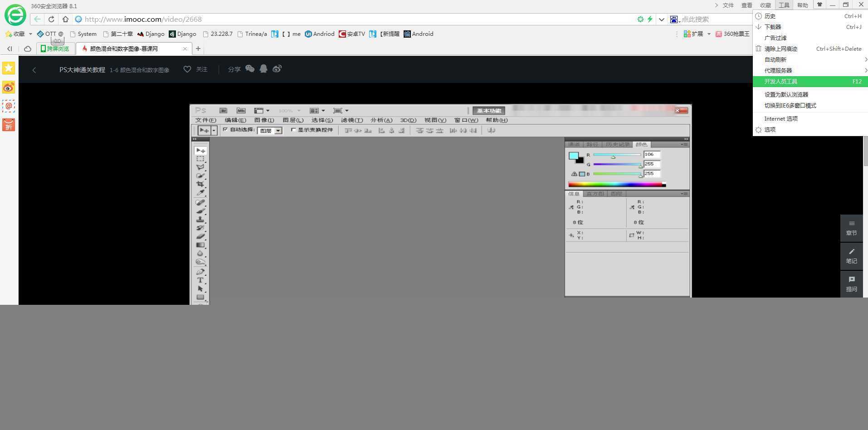Open the 图层 auto-select dropdown

click(270, 131)
